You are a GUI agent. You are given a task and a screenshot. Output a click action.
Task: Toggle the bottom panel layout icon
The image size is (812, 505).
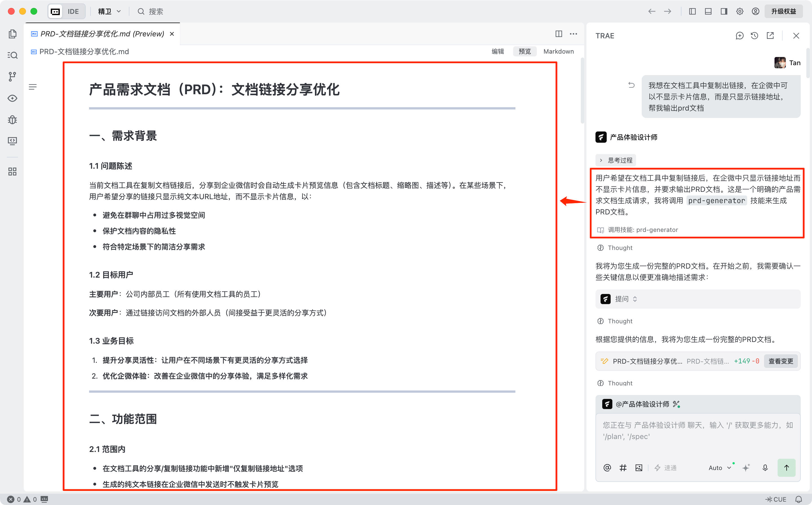coord(708,11)
